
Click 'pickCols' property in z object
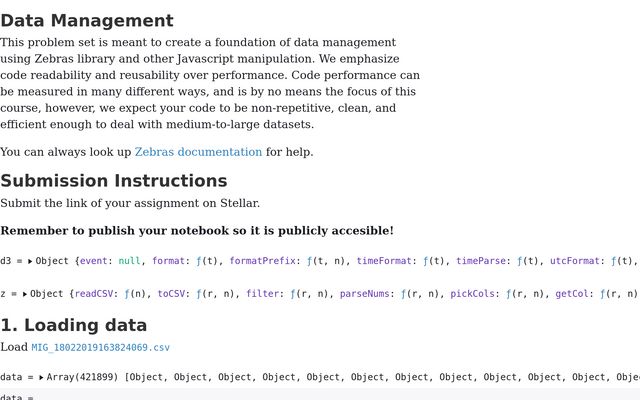(472, 294)
